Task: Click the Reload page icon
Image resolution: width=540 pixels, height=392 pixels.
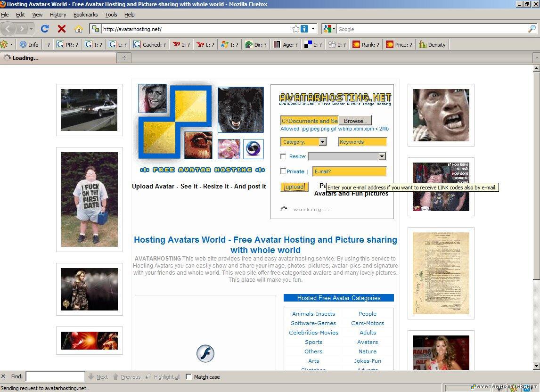Action: (x=45, y=29)
